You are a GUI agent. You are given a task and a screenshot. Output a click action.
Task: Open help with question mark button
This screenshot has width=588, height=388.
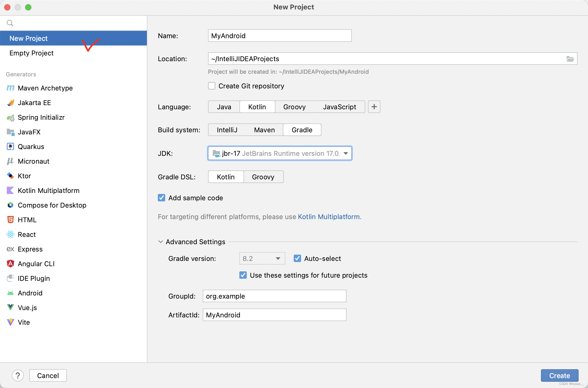point(18,376)
